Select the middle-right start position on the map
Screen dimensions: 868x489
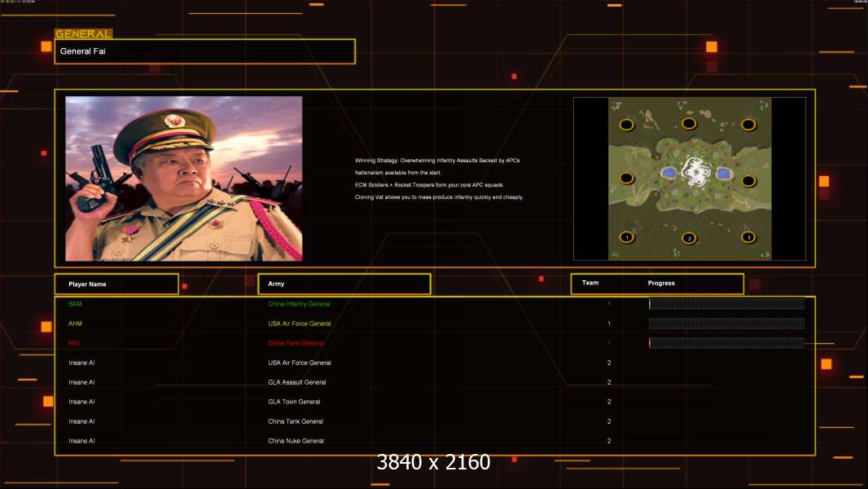click(x=748, y=180)
